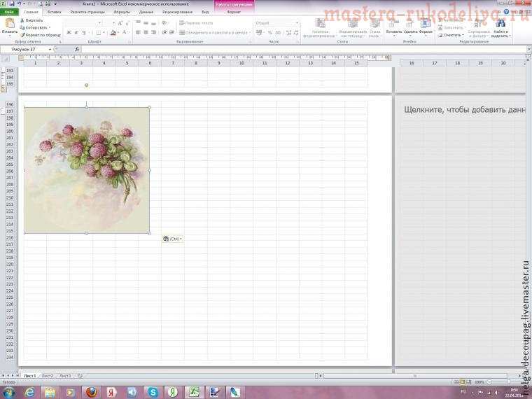Switch to the Data (Данные) tab
Viewport: 532px width, 399px height.
coord(146,12)
